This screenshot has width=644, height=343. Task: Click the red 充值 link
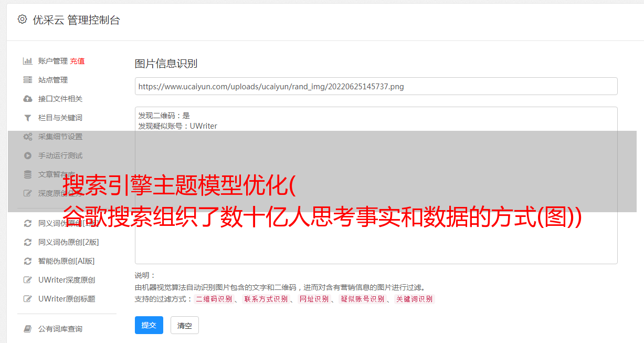click(77, 61)
